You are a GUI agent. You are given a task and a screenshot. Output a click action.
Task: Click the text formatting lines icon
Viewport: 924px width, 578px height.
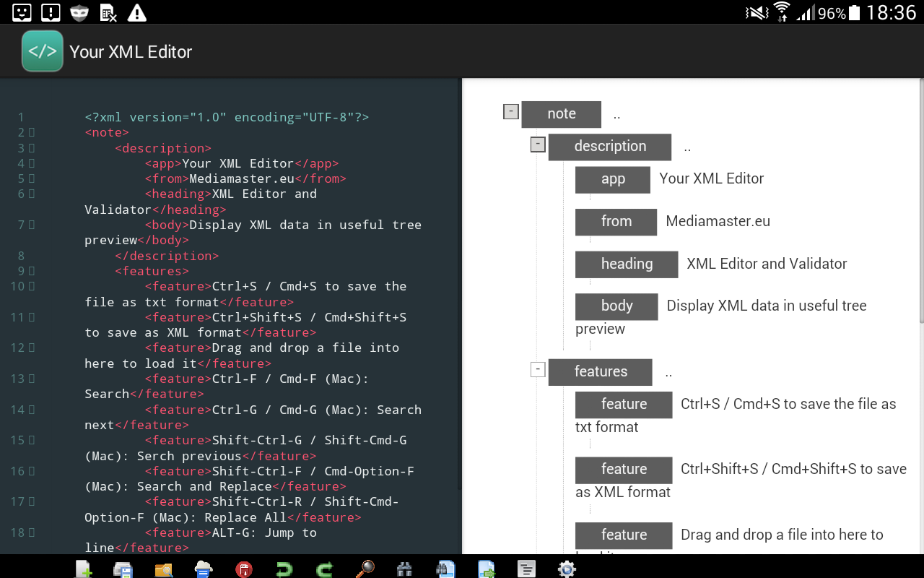coord(527,569)
